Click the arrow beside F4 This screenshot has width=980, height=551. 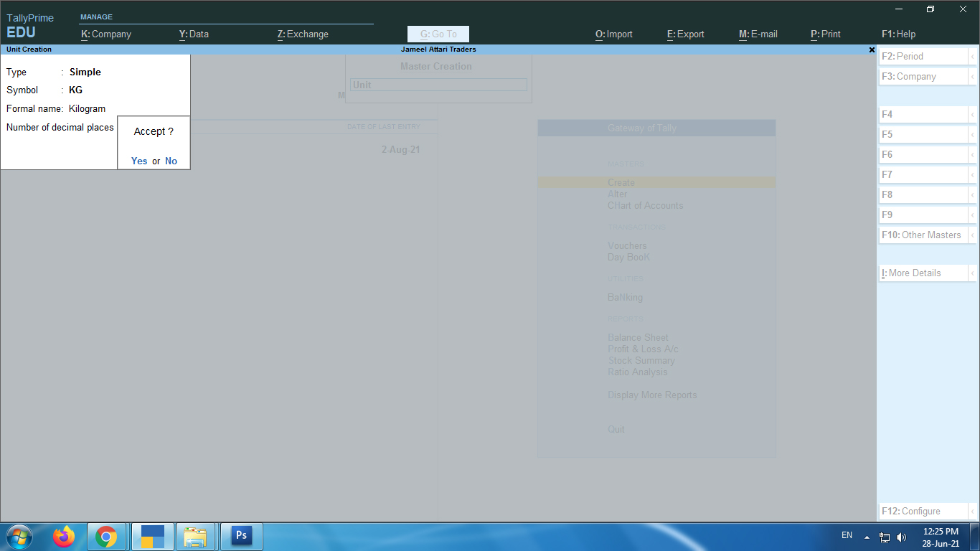973,114
